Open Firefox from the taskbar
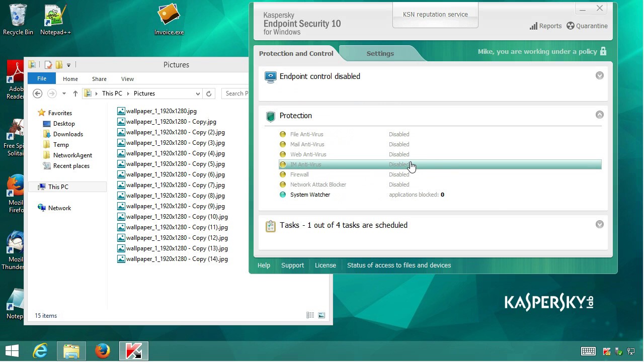 [103, 351]
